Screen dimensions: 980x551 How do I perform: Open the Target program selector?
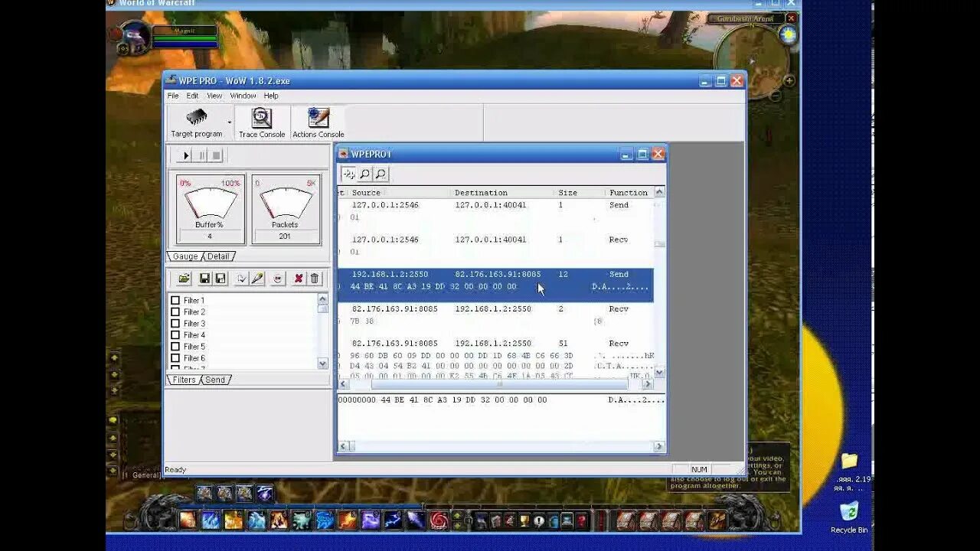[197, 122]
